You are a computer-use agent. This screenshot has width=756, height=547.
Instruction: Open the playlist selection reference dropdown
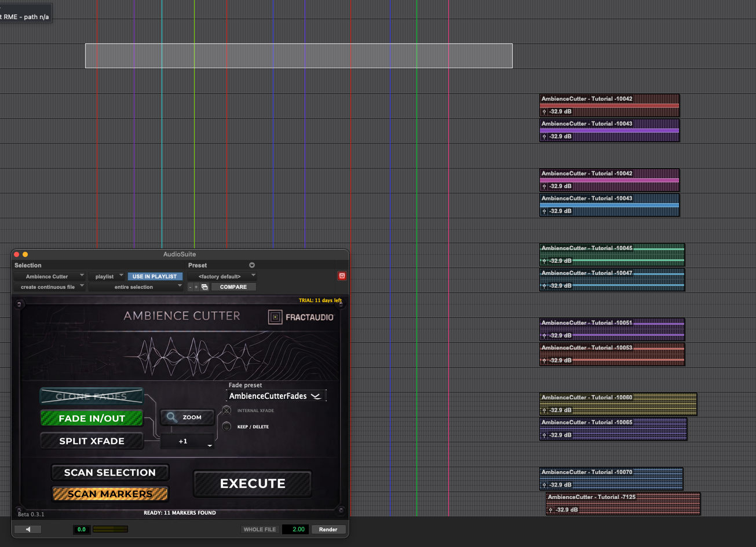(107, 277)
